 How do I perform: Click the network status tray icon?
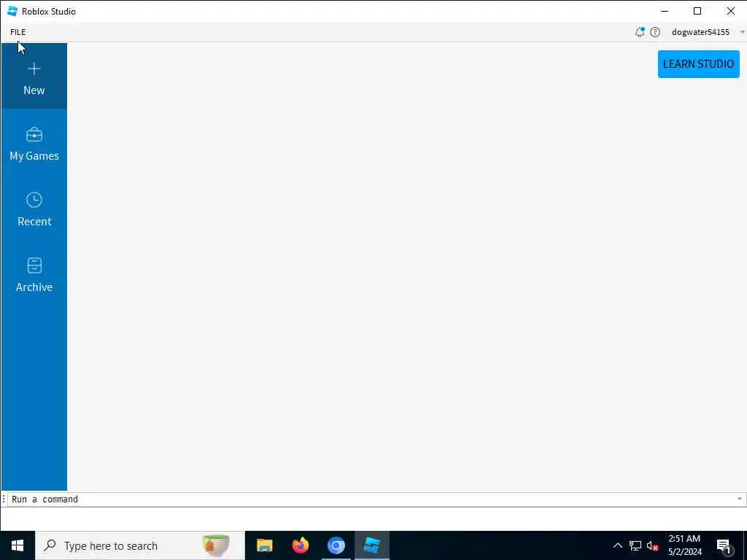635,545
